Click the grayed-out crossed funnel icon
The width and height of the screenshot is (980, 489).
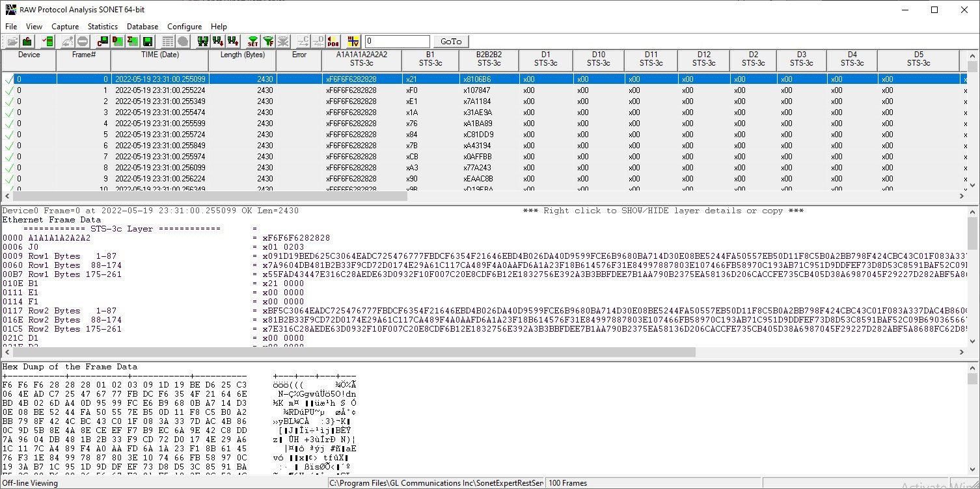(x=283, y=42)
